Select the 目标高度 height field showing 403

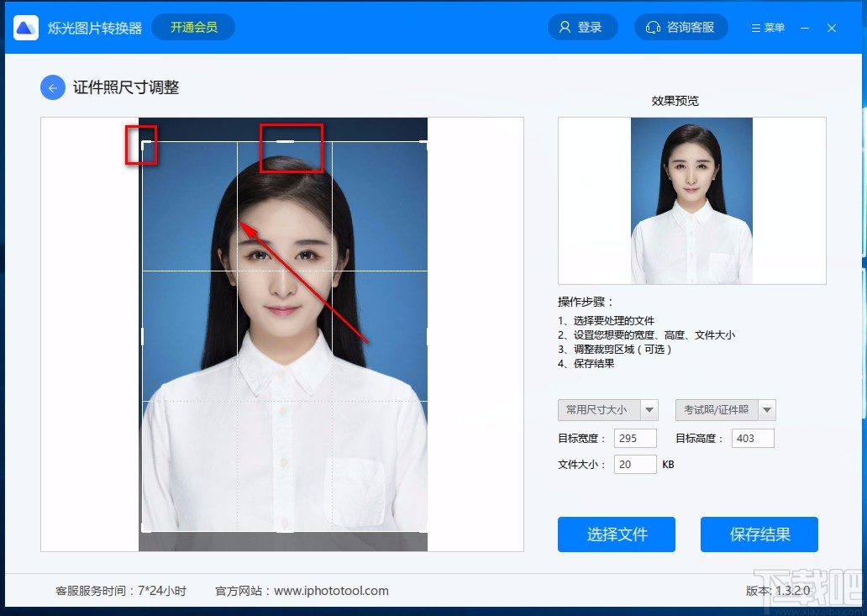click(752, 438)
